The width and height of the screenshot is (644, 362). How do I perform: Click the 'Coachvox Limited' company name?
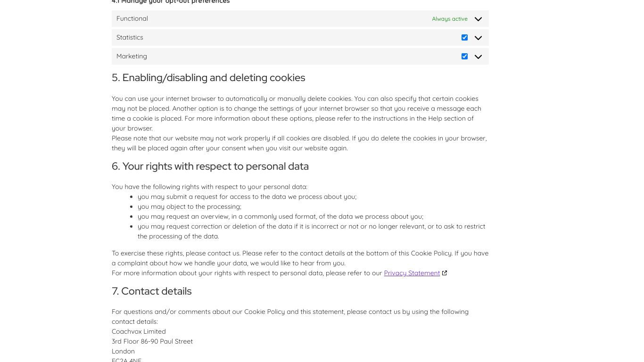pyautogui.click(x=139, y=331)
